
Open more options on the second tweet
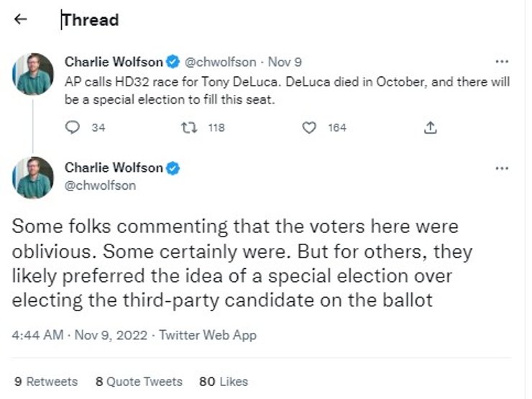point(503,168)
